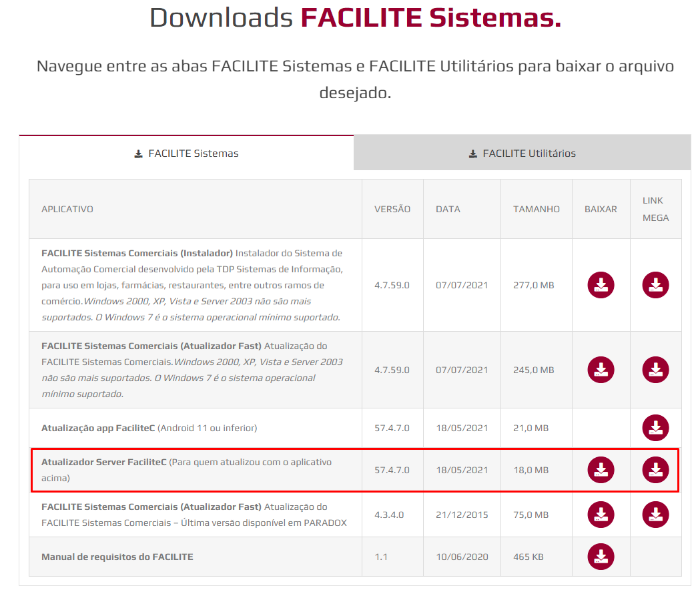The image size is (700, 606).
Task: Open the MEGA link for Atualizador Fast 245,0 MB
Action: pos(655,370)
